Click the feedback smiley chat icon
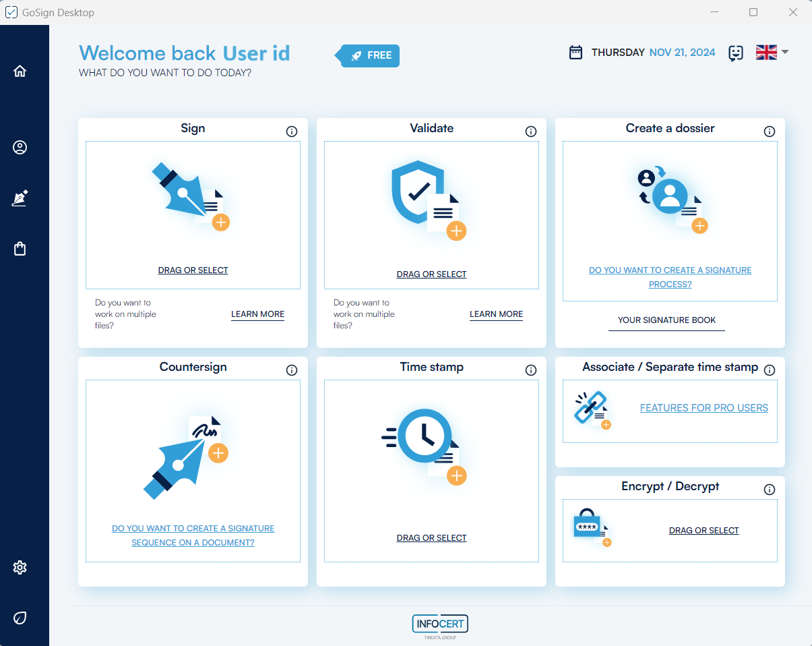 (736, 53)
